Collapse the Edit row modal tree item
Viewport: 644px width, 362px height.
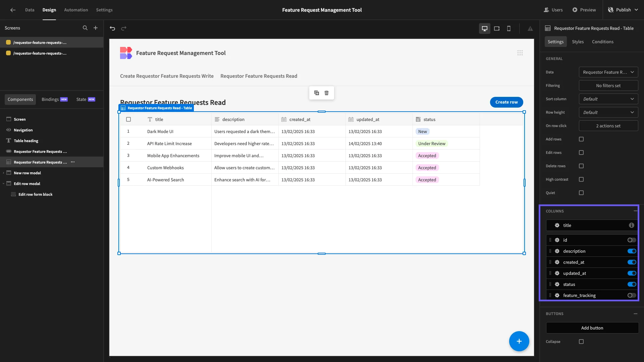click(3, 184)
